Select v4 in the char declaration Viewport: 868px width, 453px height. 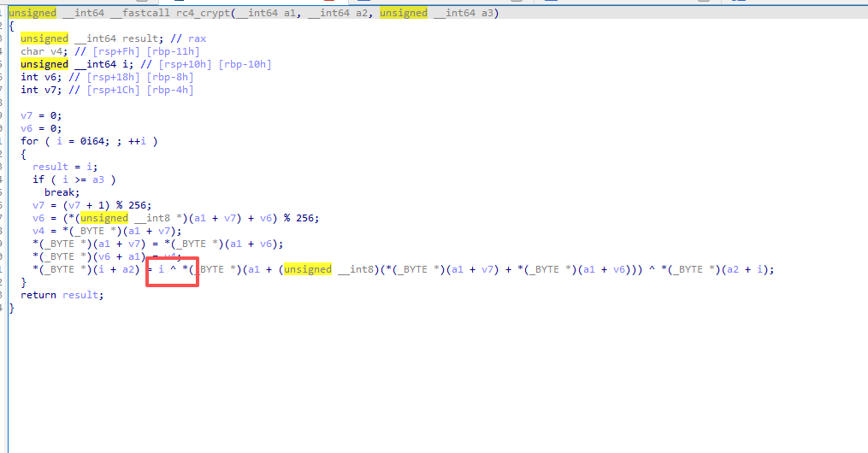click(x=56, y=51)
